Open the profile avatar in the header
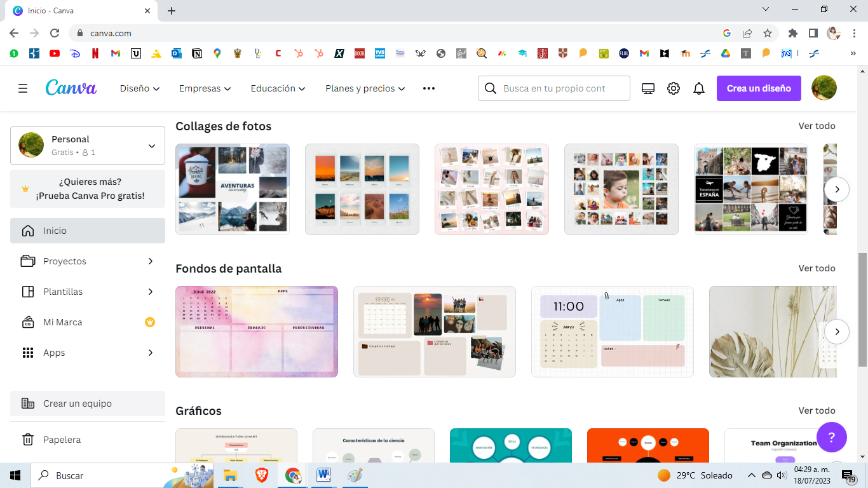Viewport: 868px width, 488px height. point(824,88)
